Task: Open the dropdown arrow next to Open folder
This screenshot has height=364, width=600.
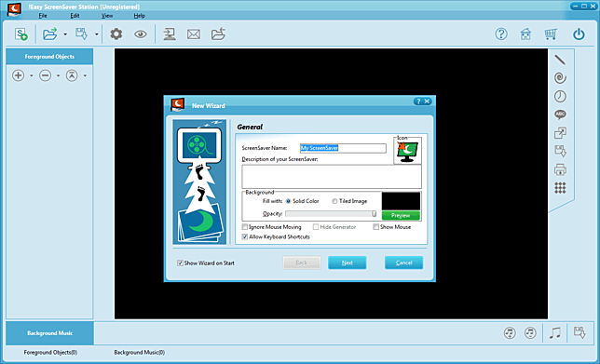Action: [x=65, y=34]
